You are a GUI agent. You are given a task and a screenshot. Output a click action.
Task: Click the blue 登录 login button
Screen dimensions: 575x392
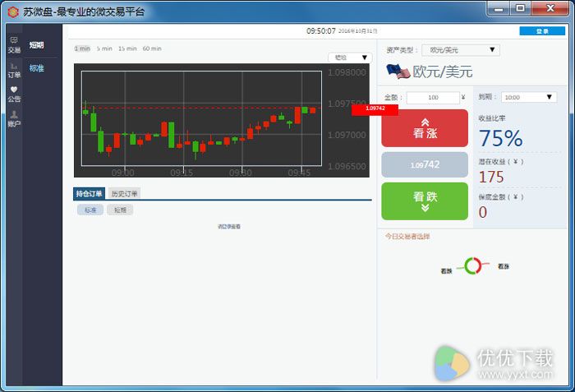[x=542, y=31]
